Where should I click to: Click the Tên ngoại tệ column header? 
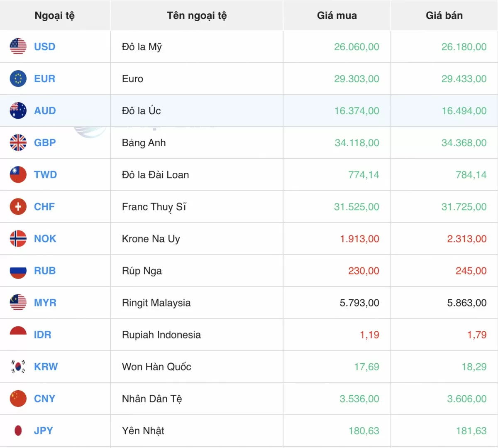coord(197,15)
